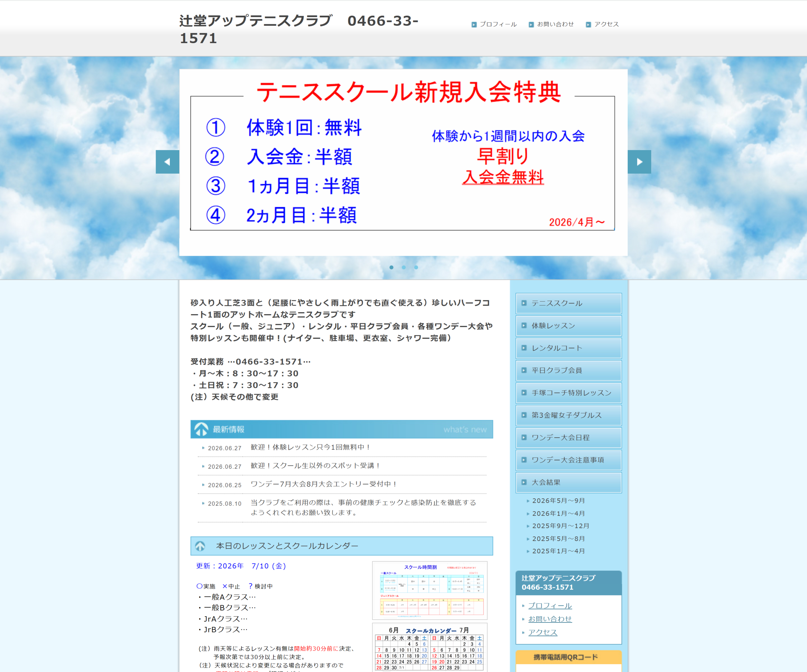Go to previous slide with left arrow
The height and width of the screenshot is (672, 807).
click(167, 162)
